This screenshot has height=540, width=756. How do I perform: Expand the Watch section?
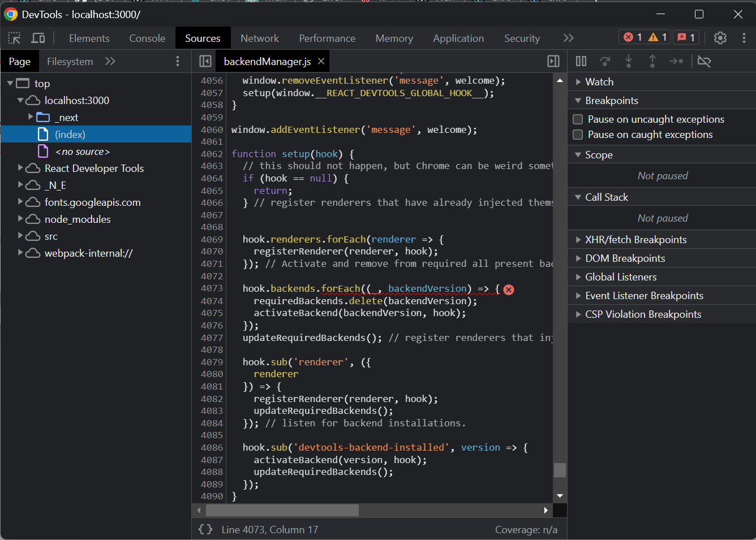(579, 81)
